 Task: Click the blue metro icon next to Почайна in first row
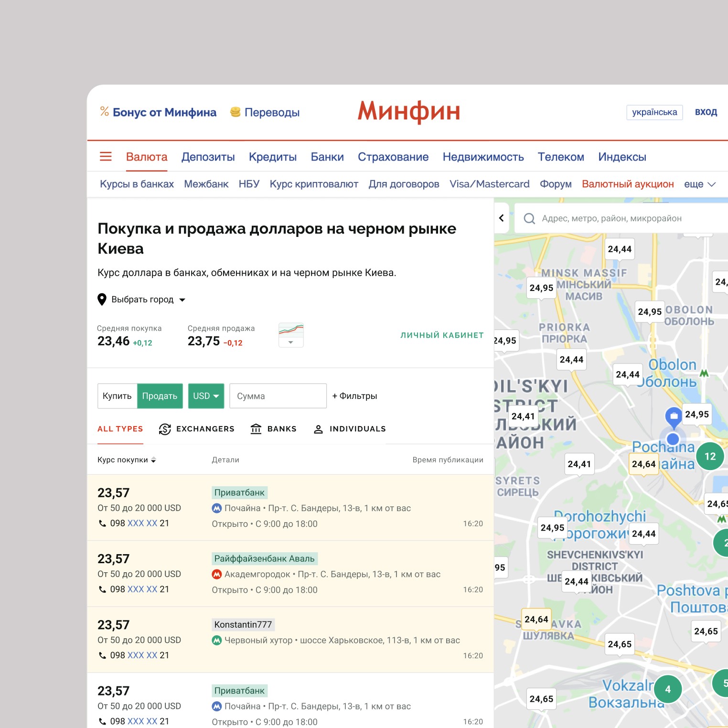coord(217,508)
